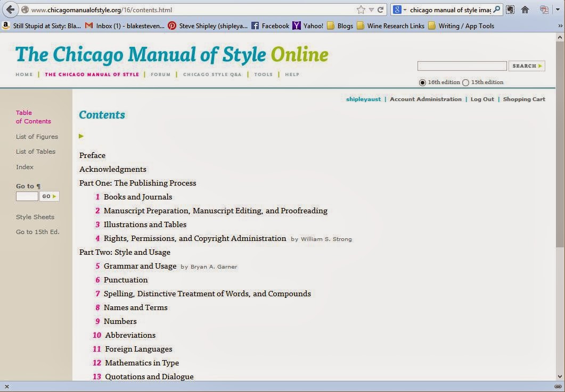Bookmark this page with the star icon
The height and width of the screenshot is (392, 565).
361,10
